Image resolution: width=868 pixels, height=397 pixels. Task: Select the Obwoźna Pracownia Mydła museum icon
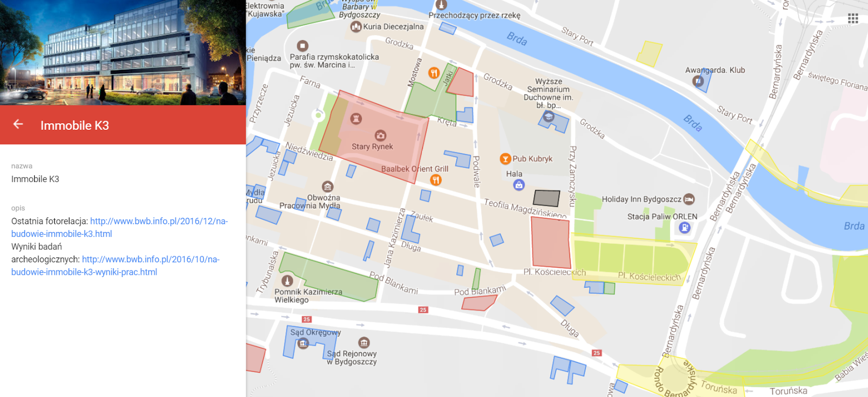pyautogui.click(x=327, y=187)
